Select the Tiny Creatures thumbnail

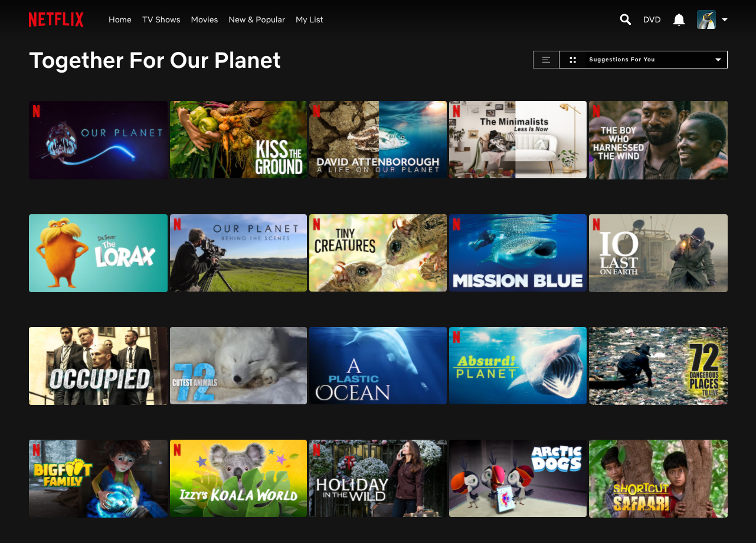pos(378,253)
